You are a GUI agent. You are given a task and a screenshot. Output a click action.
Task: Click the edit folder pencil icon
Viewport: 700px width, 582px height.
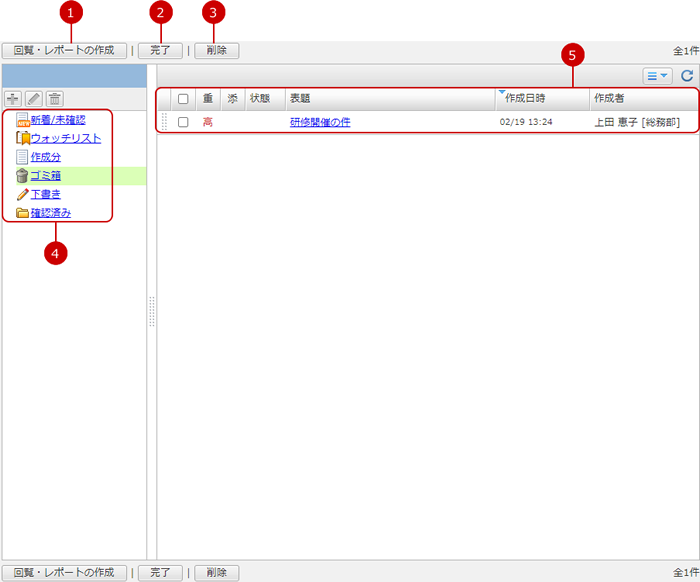pos(34,98)
